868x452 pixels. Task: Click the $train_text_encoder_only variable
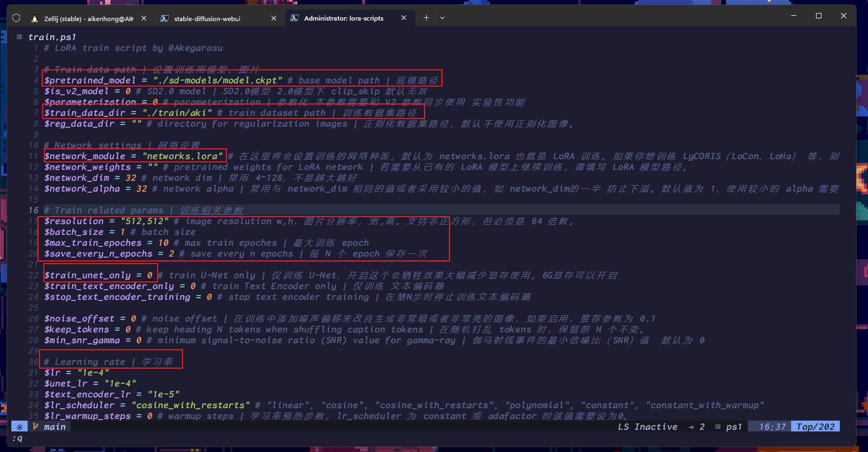point(109,286)
